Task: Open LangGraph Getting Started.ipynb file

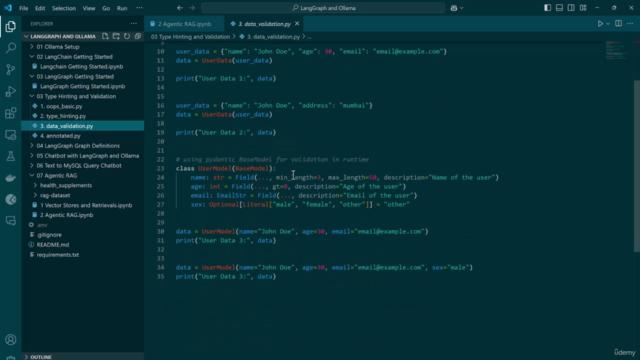Action: point(83,86)
